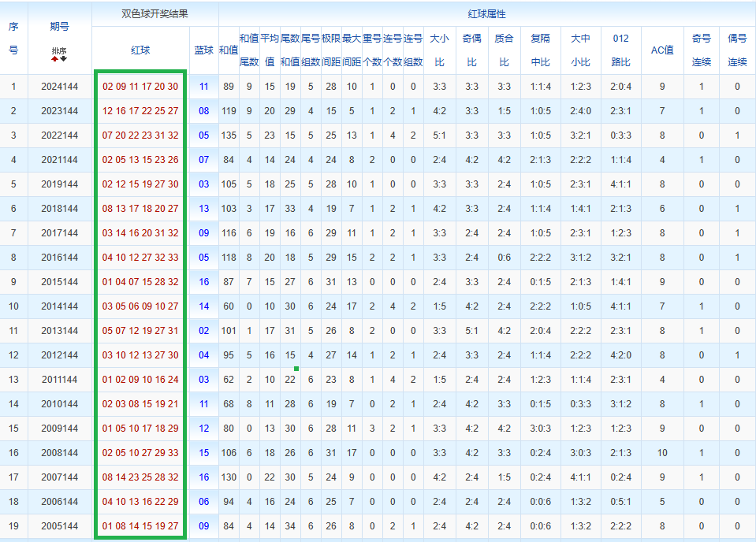Select blue ball 13 in the 2018144 row
This screenshot has width=756, height=542.
[x=204, y=209]
